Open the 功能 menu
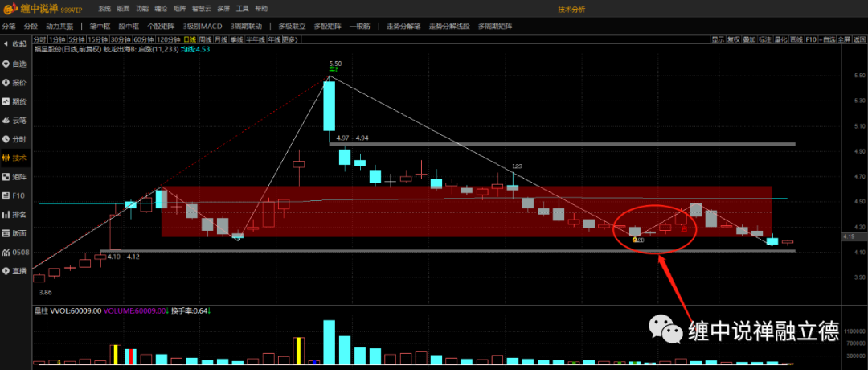The image size is (868, 370). (141, 9)
